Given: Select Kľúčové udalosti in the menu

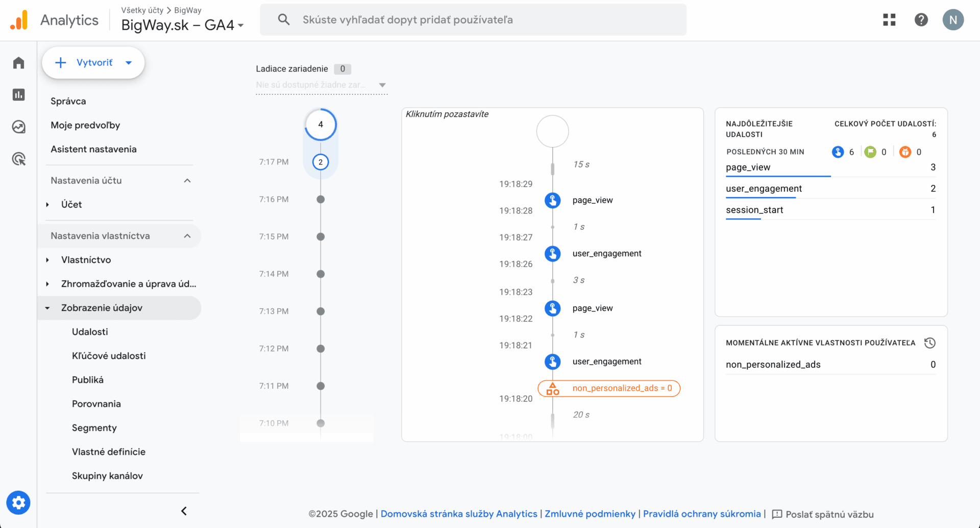Looking at the screenshot, I should [109, 356].
